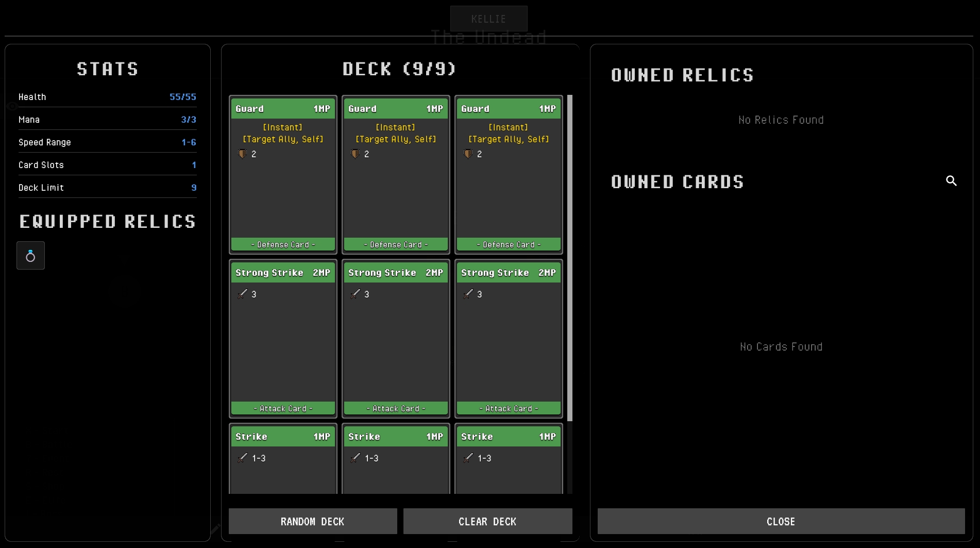Click the sword icon on first Strike card

point(242,458)
